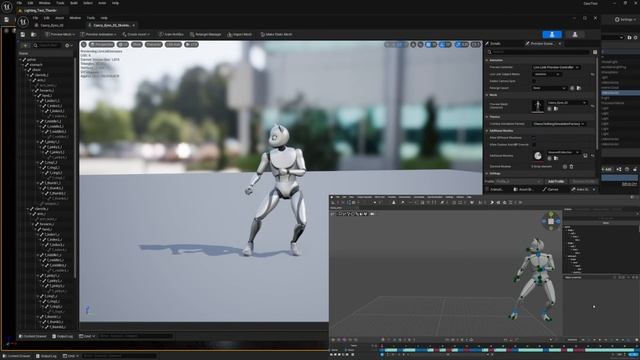Image resolution: width=640 pixels, height=360 pixels.
Task: Open the Asset menu in the skeleton editor
Action: click(60, 18)
